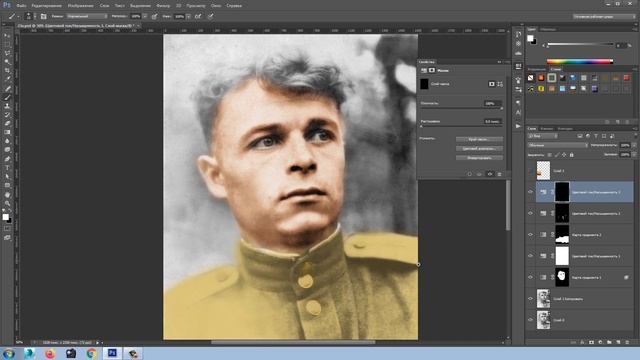
Task: Select the Blur tool
Action: click(x=7, y=141)
